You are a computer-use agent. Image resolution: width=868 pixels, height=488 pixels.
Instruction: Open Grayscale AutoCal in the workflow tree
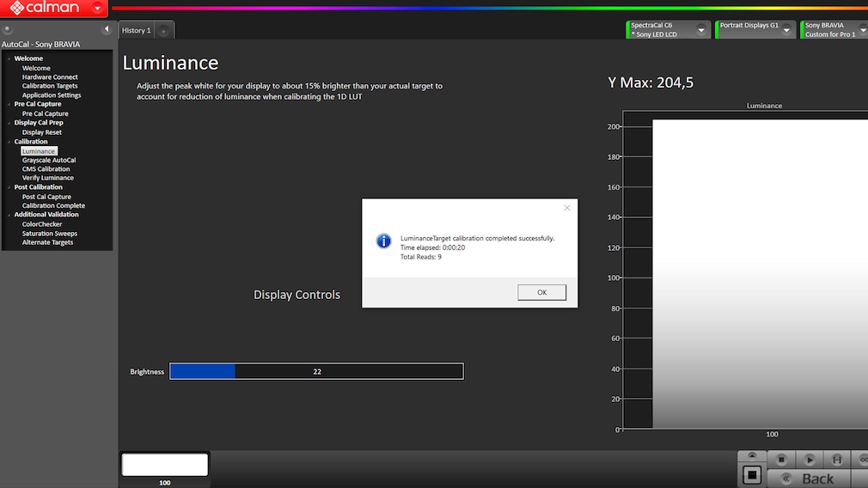(x=49, y=161)
